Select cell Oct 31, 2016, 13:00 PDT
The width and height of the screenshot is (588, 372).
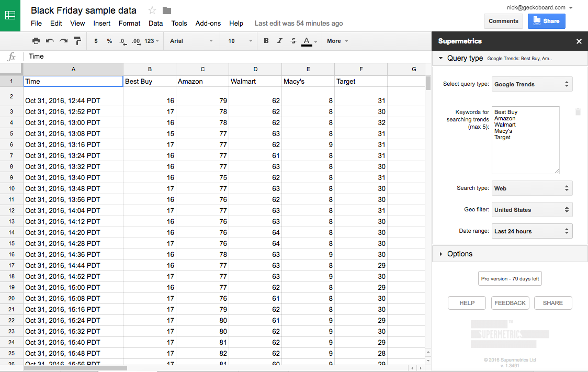(73, 122)
